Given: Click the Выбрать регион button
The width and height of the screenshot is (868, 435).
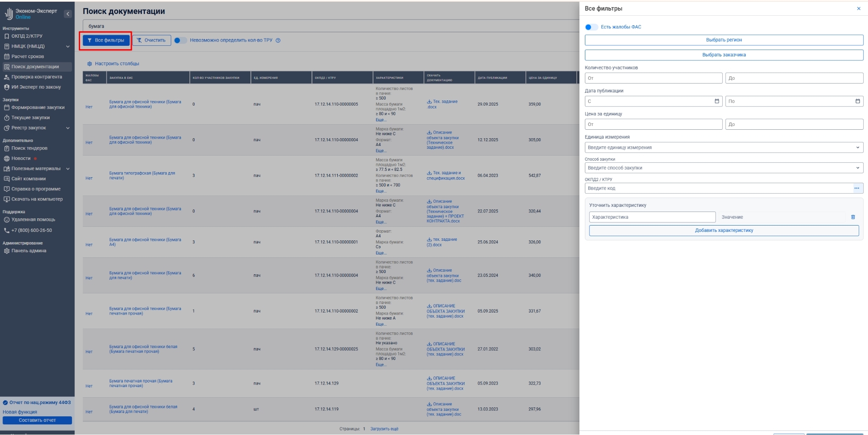Looking at the screenshot, I should click(723, 40).
